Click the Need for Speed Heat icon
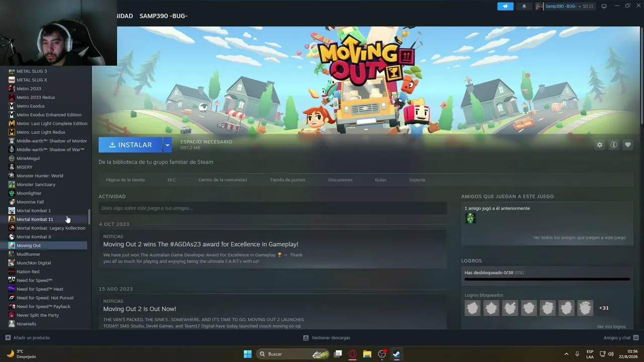644x362 pixels. point(12,289)
